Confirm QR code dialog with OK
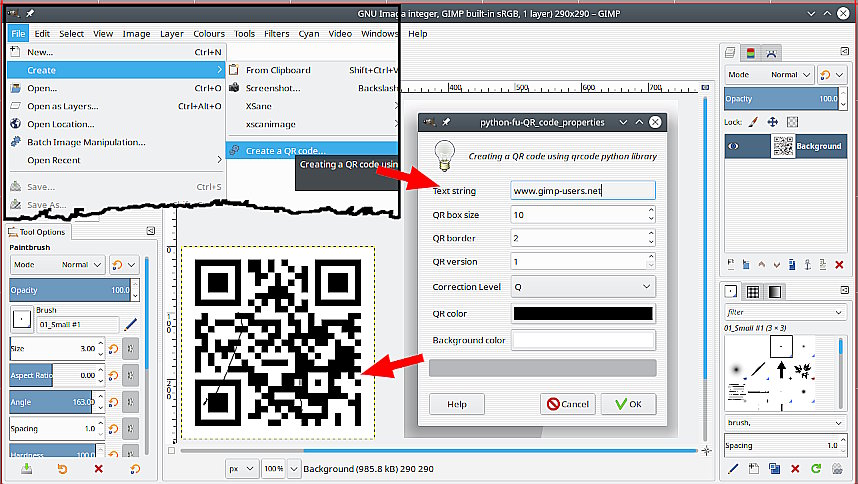 [x=628, y=404]
